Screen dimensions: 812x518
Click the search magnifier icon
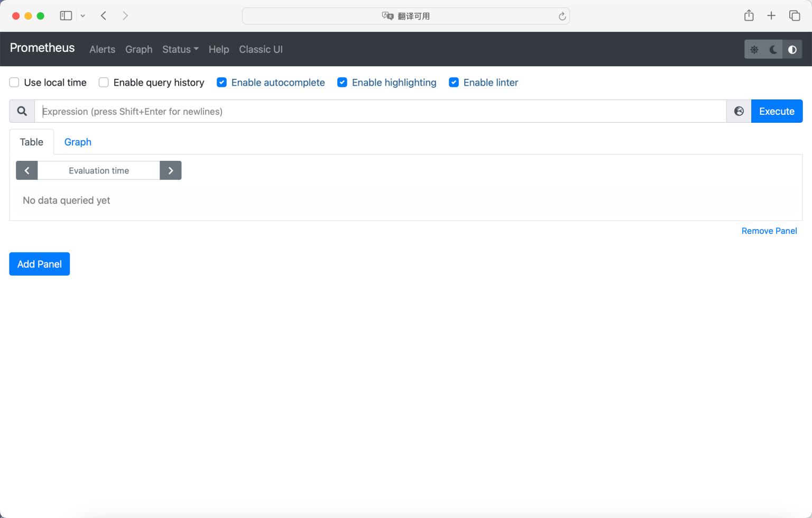click(22, 111)
